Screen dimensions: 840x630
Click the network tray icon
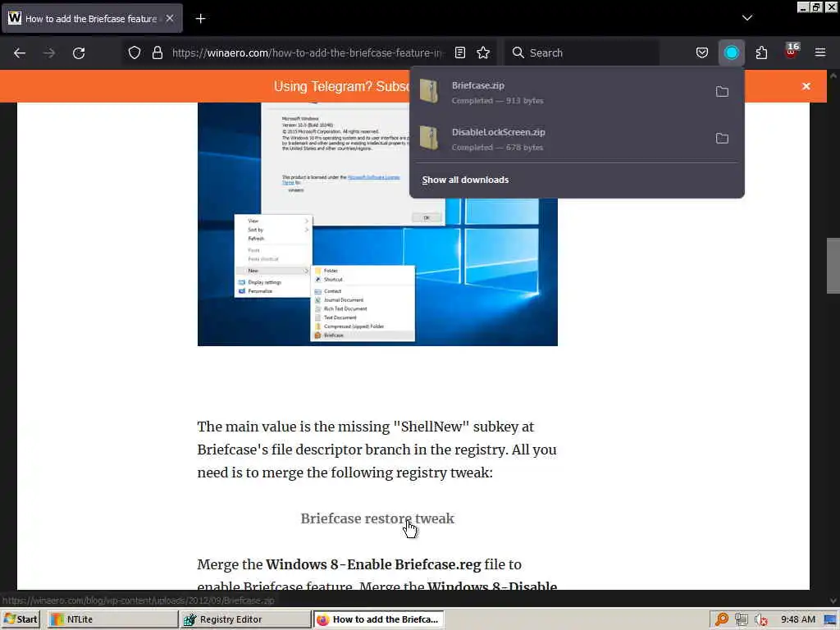pyautogui.click(x=742, y=619)
